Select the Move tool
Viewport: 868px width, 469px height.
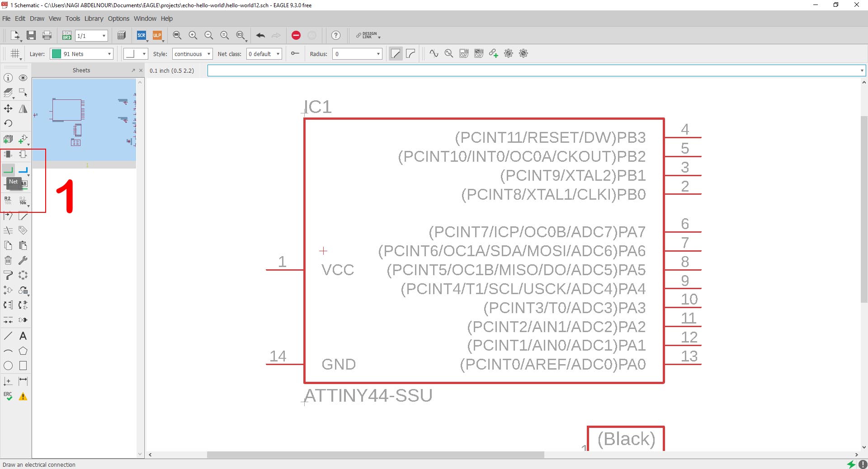8,108
